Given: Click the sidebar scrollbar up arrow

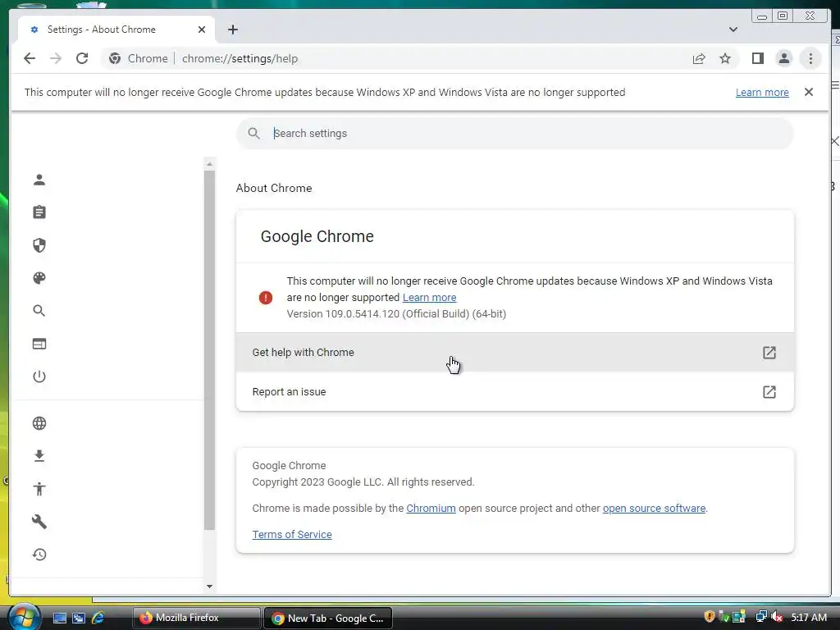Looking at the screenshot, I should tap(209, 164).
